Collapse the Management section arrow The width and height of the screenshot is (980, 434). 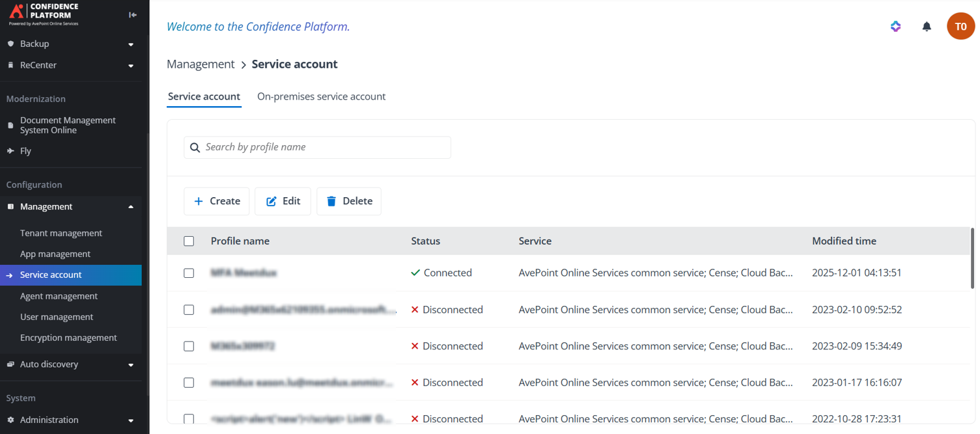pyautogui.click(x=131, y=207)
